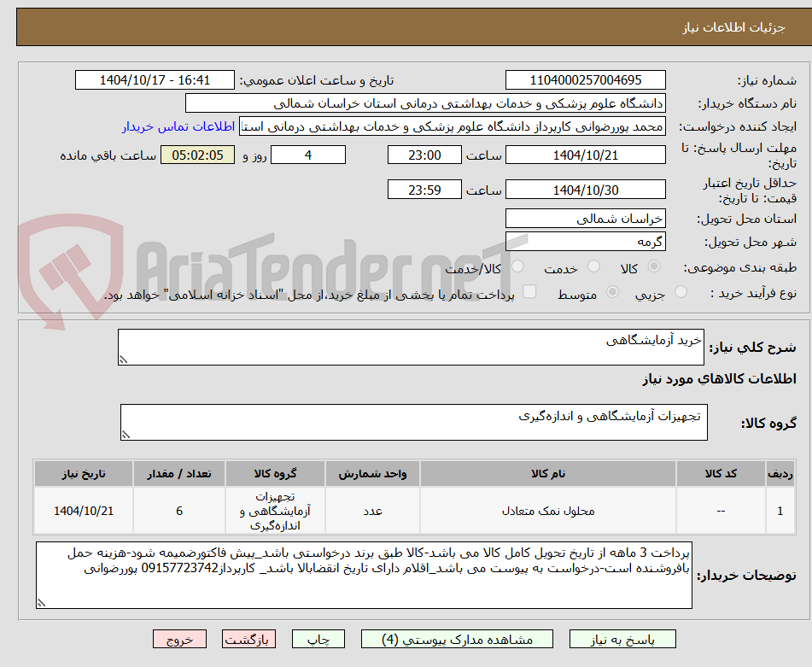Click the request creator field محمد پوررضوانی
Screen dimensions: 812x667
pyautogui.click(x=452, y=127)
